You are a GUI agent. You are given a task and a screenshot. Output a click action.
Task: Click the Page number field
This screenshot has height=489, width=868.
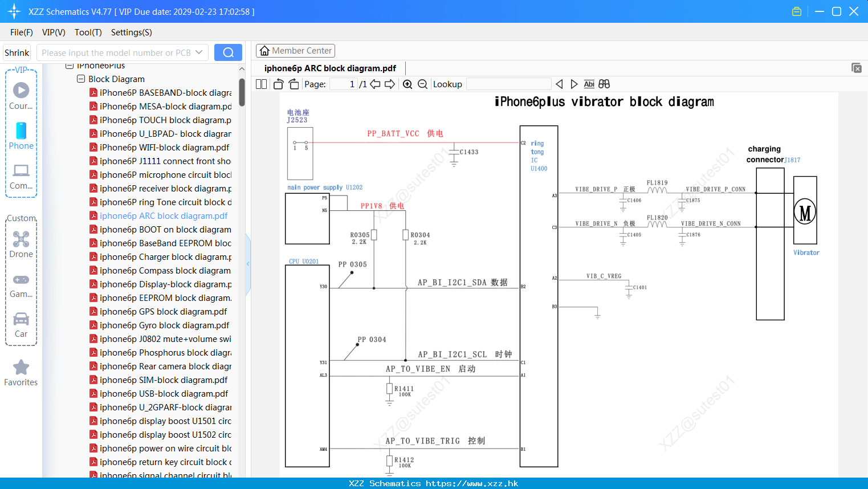tap(343, 84)
